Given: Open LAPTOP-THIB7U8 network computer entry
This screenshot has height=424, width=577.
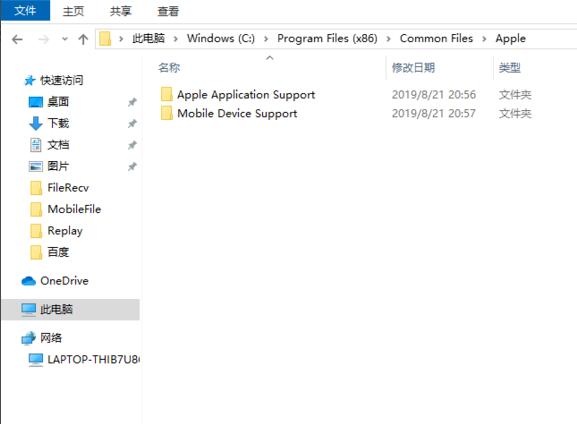Looking at the screenshot, I should click(93, 359).
